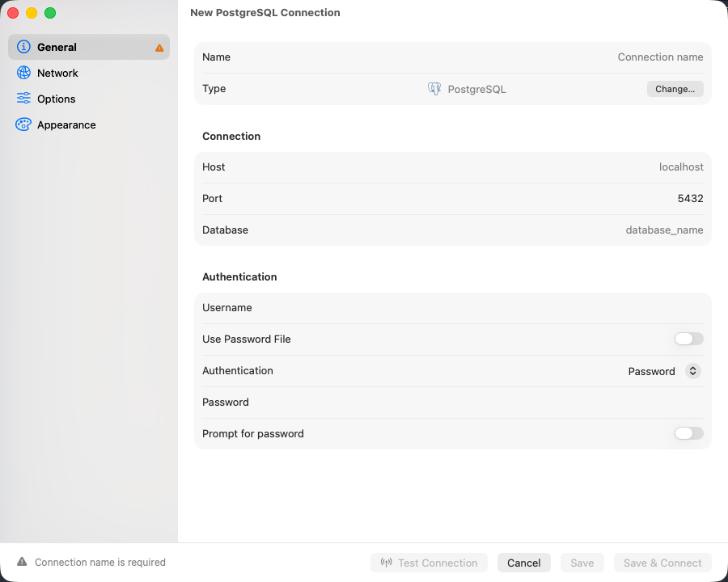Click the General info icon in sidebar
Image resolution: width=728 pixels, height=582 pixels.
pyautogui.click(x=23, y=47)
